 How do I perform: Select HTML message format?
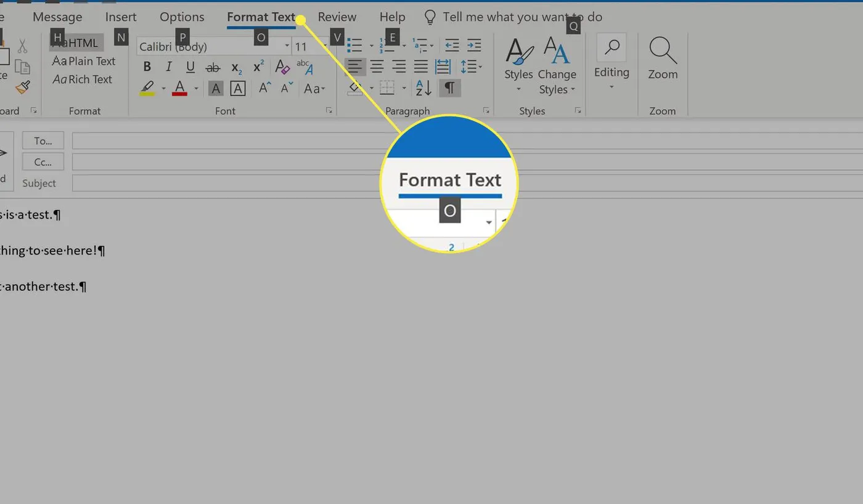[x=79, y=43]
